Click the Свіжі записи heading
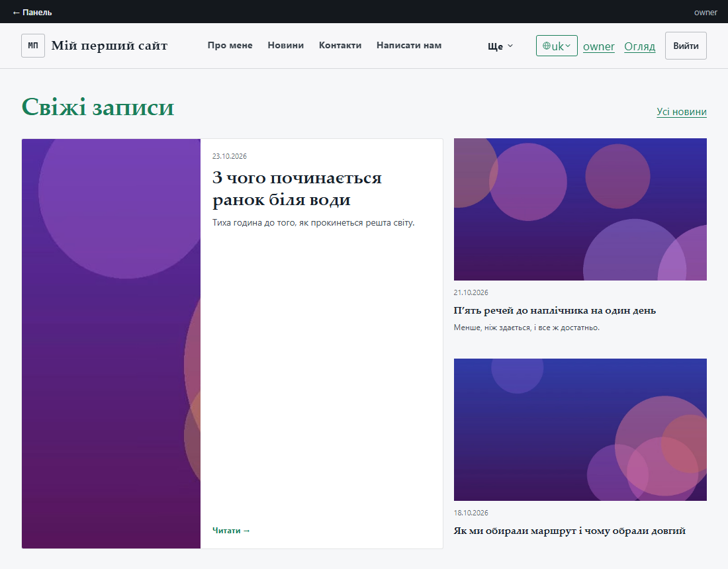Image resolution: width=728 pixels, height=569 pixels. [97, 107]
